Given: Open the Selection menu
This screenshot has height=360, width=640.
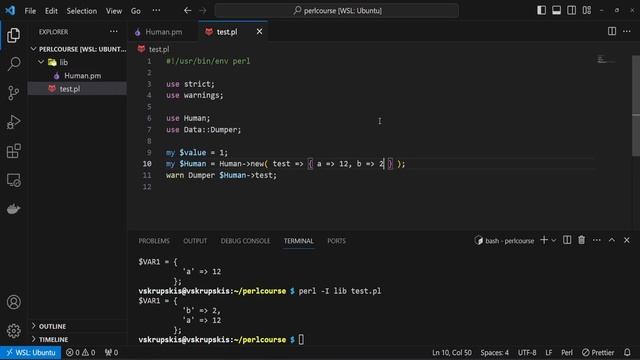Looking at the screenshot, I should coord(82,11).
